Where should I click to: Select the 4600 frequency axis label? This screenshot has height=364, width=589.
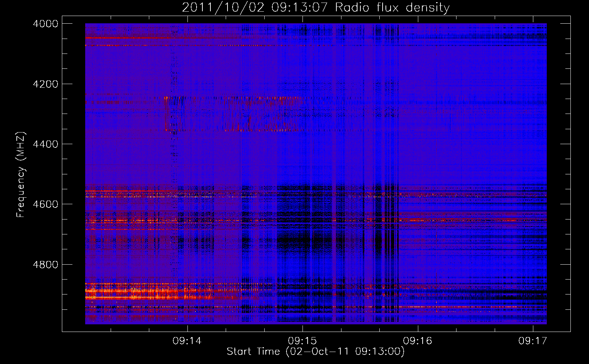click(x=46, y=204)
